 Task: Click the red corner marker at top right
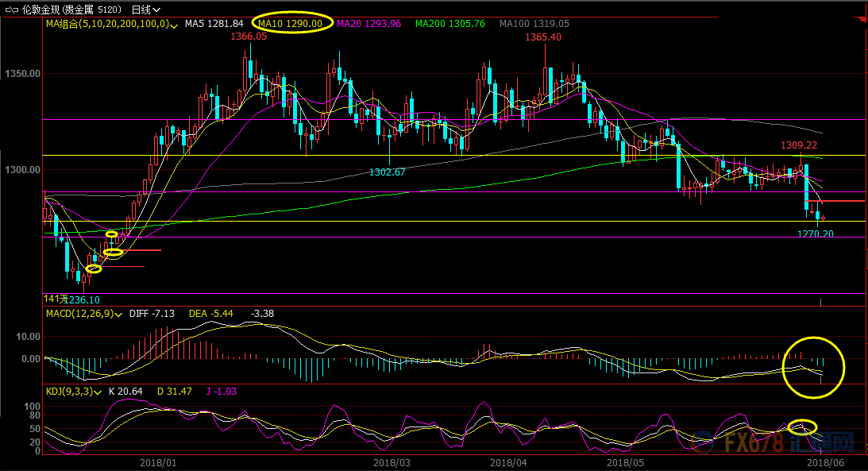[x=862, y=21]
